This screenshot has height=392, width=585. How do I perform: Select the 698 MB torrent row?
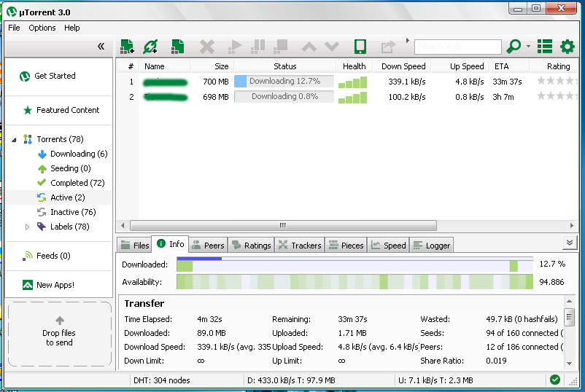tap(347, 97)
